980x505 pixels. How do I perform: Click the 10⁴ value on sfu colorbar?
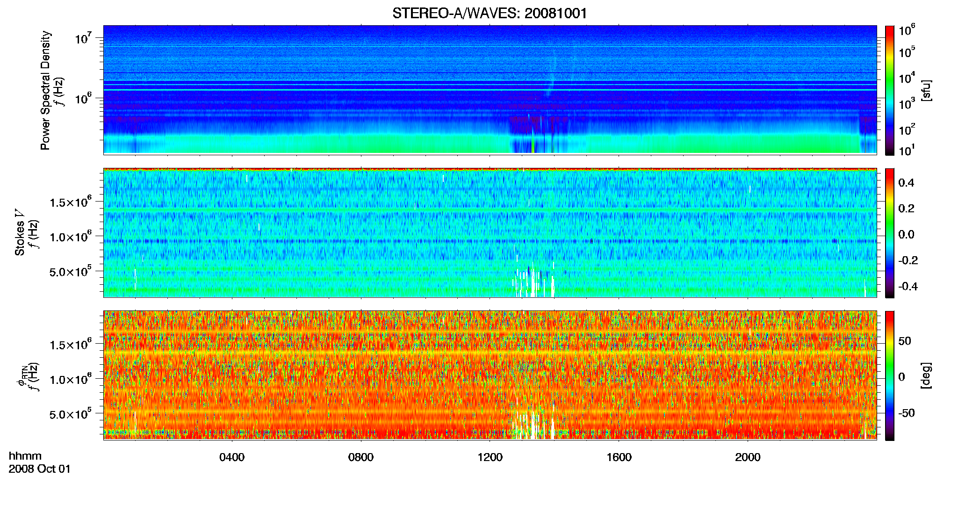tap(907, 78)
